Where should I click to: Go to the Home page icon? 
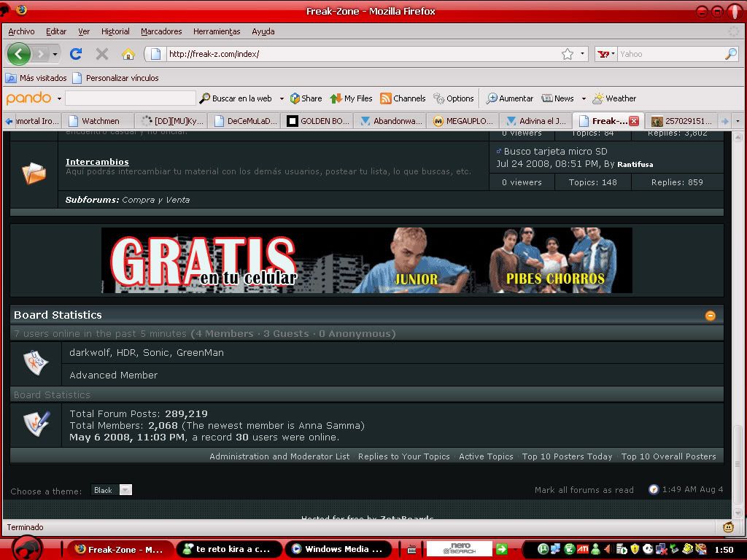pyautogui.click(x=128, y=54)
